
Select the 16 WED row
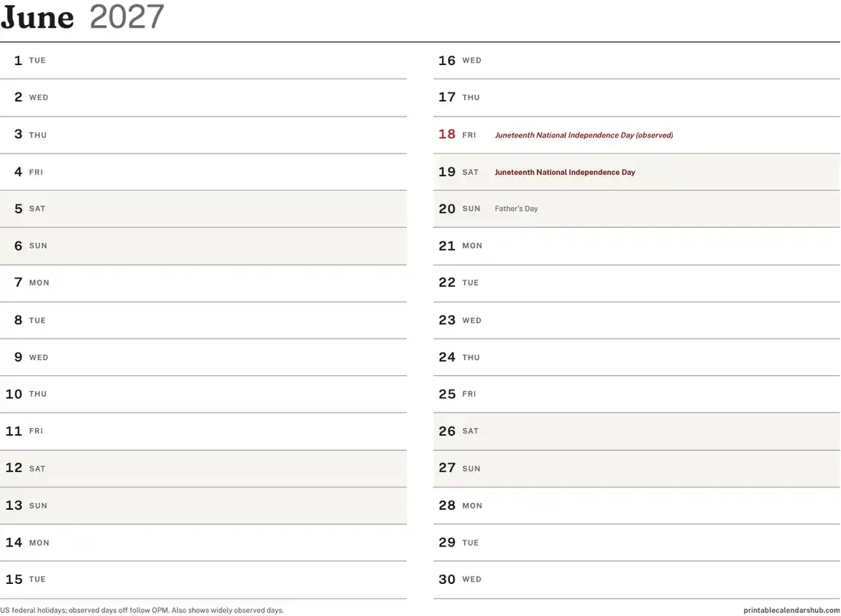click(637, 60)
